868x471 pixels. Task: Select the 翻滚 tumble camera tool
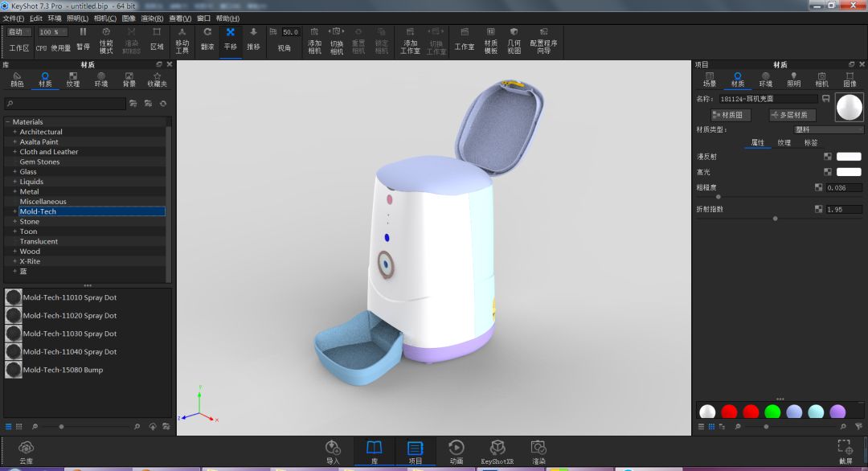point(207,39)
